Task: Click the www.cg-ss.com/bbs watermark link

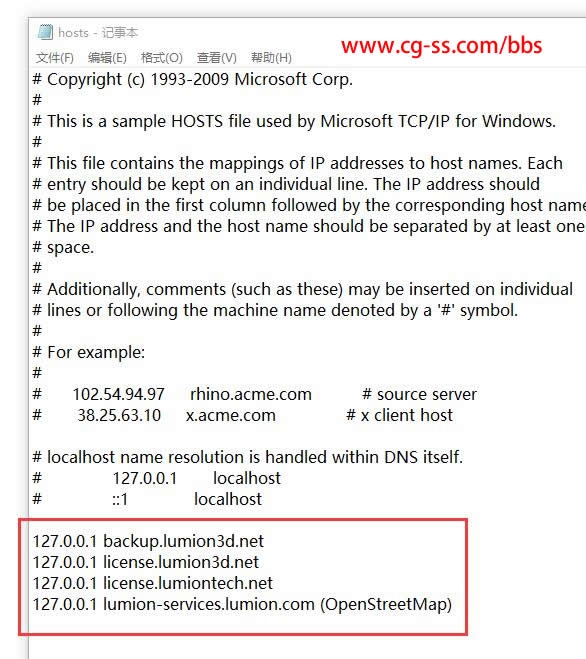Action: pos(441,45)
